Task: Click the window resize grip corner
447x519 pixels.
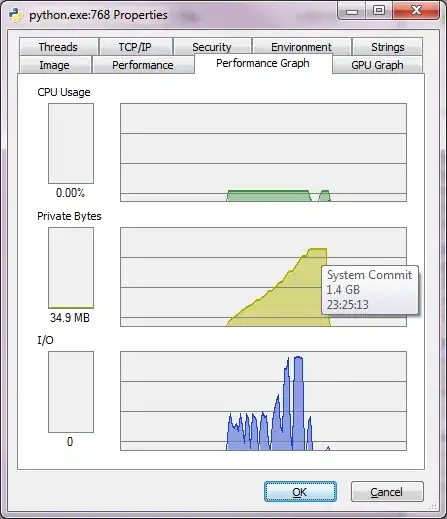Action: tap(432, 505)
